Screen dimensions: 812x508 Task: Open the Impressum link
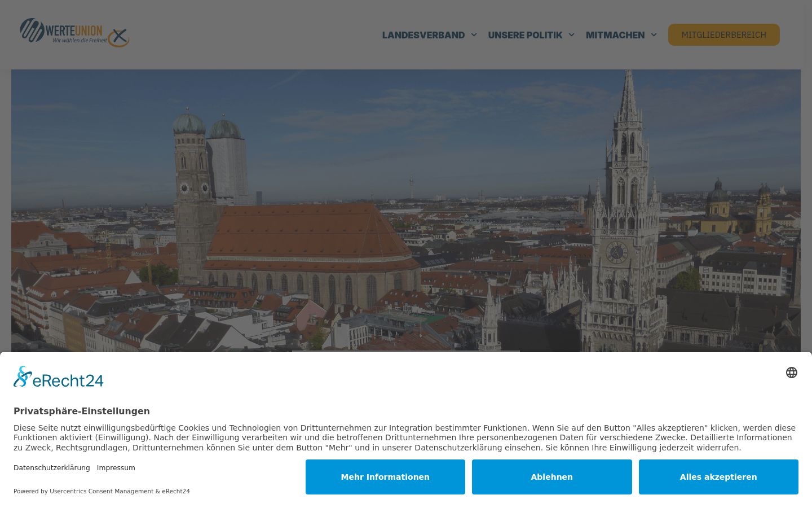click(116, 468)
